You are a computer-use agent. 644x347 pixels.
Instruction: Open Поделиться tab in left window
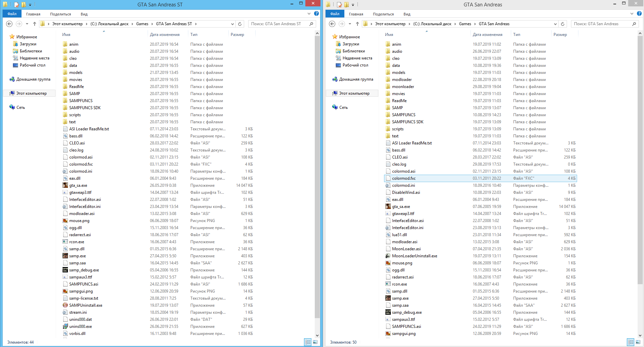click(61, 14)
